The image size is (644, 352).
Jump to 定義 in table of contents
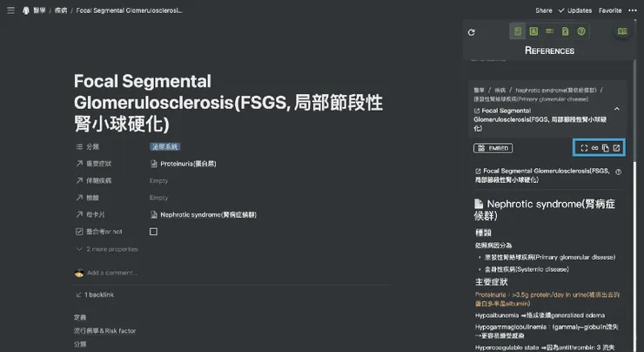80,317
